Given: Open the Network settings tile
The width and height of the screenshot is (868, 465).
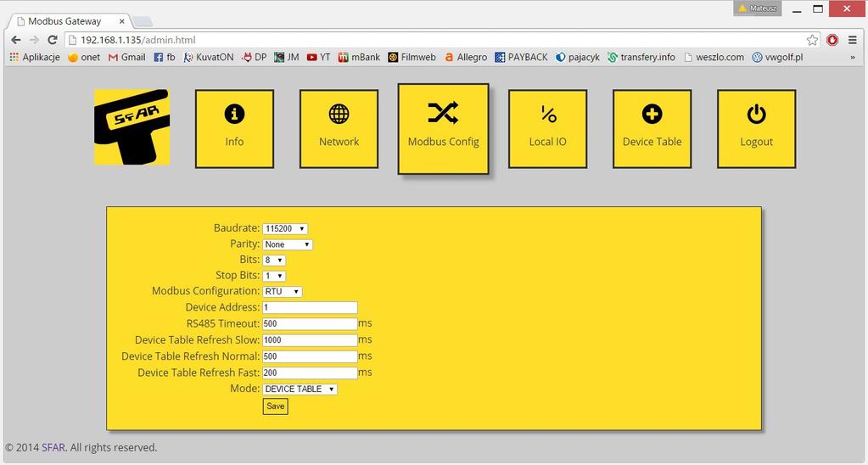Looking at the screenshot, I should pyautogui.click(x=339, y=129).
